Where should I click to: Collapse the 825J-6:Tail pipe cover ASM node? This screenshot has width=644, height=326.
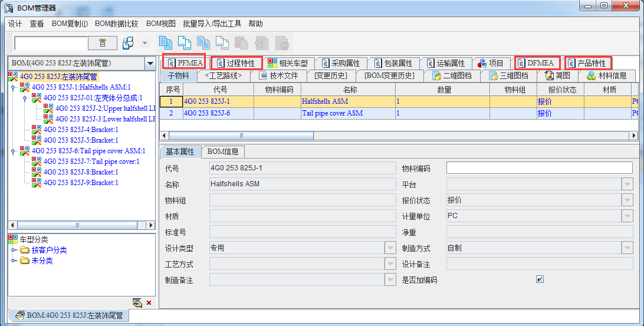point(13,152)
